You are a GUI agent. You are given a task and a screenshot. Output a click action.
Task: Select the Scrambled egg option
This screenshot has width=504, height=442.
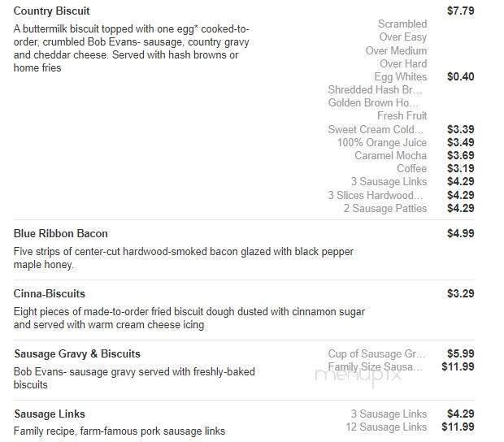tap(402, 24)
